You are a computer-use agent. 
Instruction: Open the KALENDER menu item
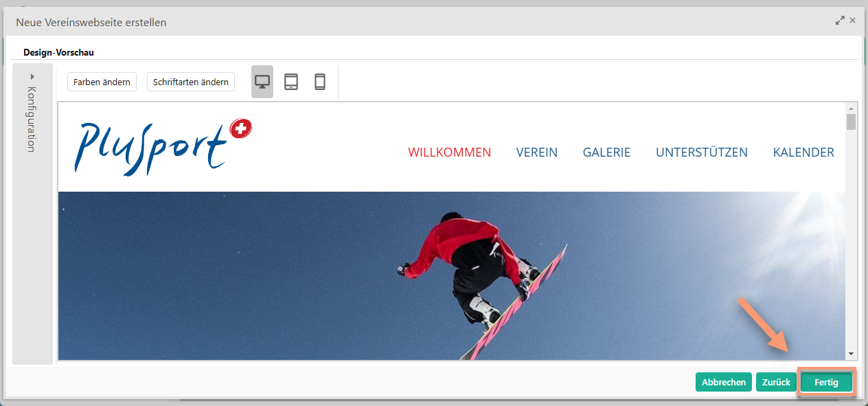pyautogui.click(x=803, y=153)
